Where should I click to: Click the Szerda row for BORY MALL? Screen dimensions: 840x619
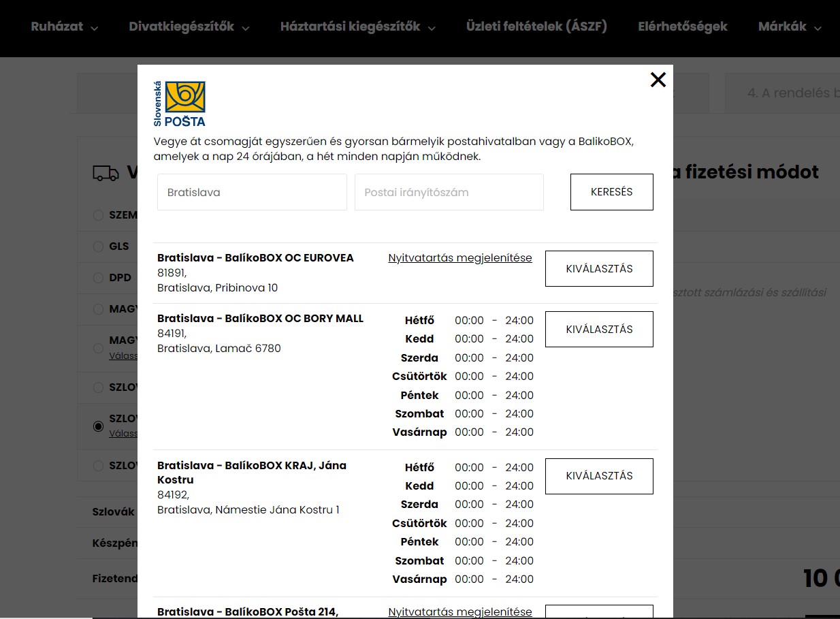463,358
